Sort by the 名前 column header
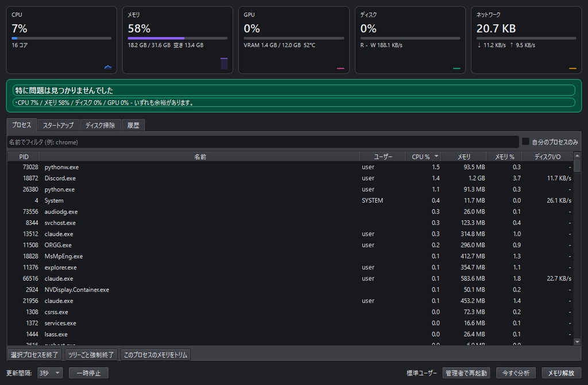 tap(199, 157)
